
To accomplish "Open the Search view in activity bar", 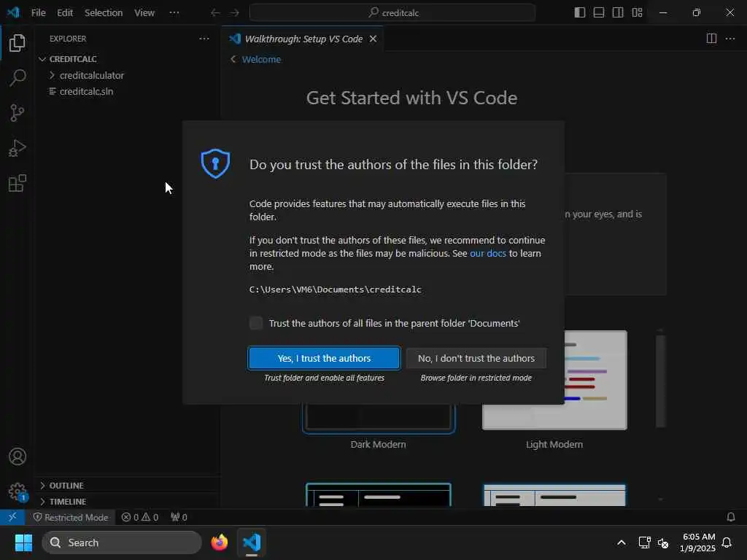I will pos(18,77).
